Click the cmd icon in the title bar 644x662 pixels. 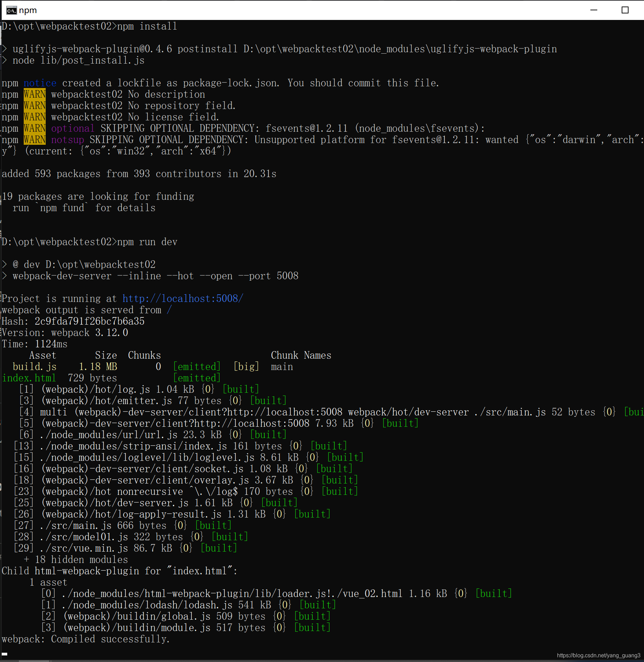11,10
